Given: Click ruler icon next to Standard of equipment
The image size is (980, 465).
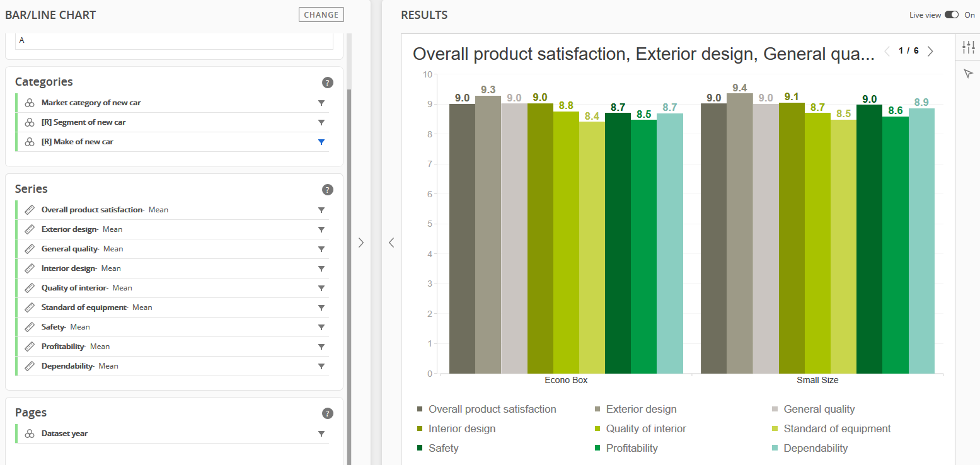Looking at the screenshot, I should coord(30,307).
